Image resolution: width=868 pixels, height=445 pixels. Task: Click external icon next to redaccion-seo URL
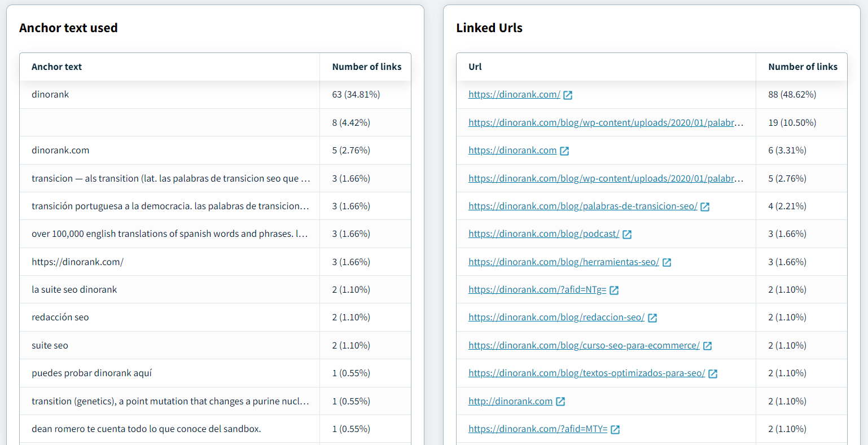[652, 318]
